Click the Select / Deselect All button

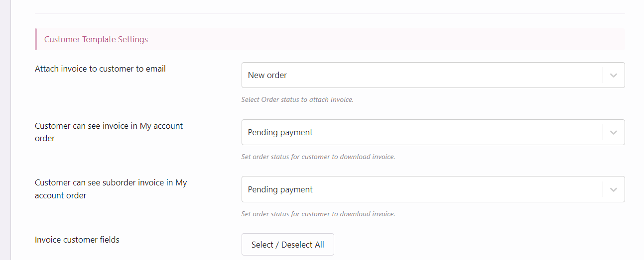tap(288, 245)
